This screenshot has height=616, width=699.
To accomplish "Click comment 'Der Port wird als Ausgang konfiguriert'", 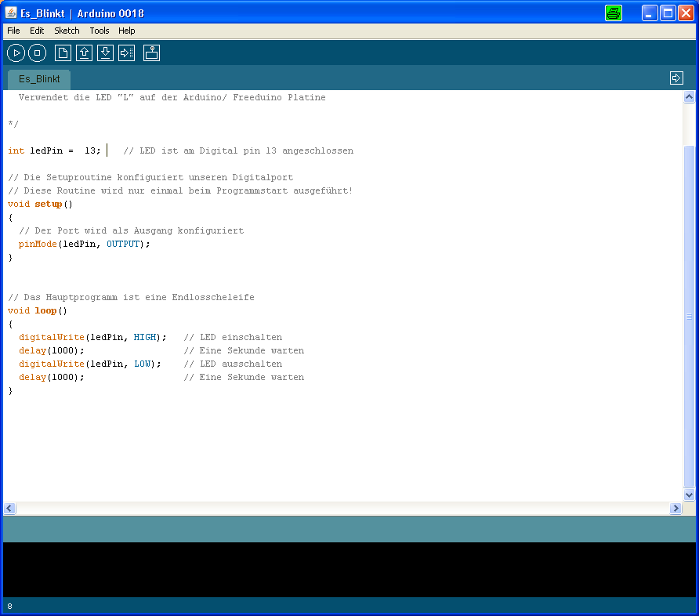I will pos(131,231).
